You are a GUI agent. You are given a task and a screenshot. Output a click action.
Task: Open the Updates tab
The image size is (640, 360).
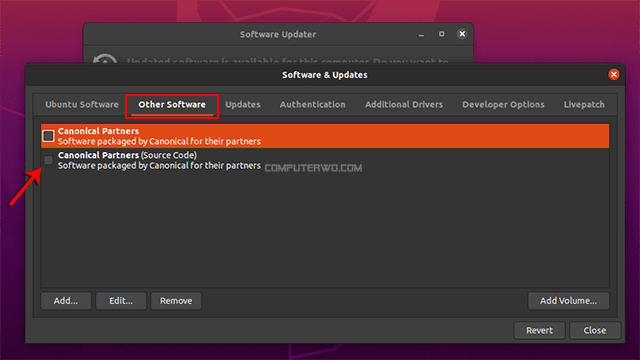[x=243, y=104]
